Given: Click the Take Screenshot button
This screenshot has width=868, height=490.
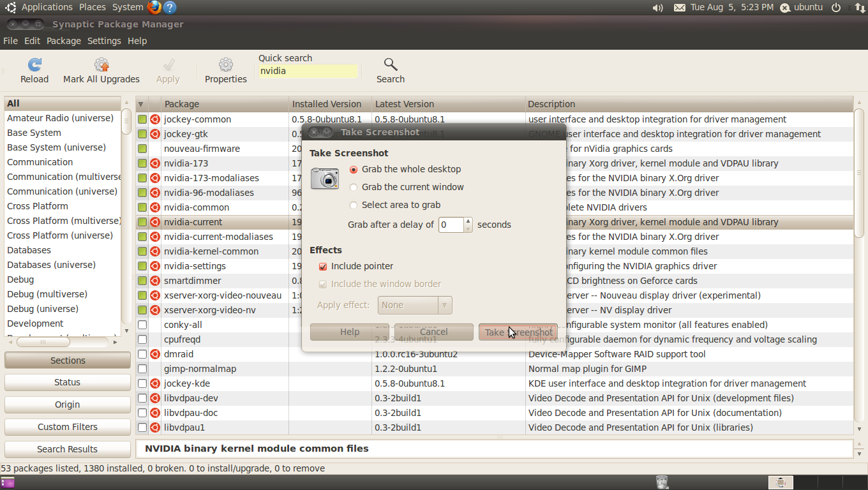Looking at the screenshot, I should point(518,332).
